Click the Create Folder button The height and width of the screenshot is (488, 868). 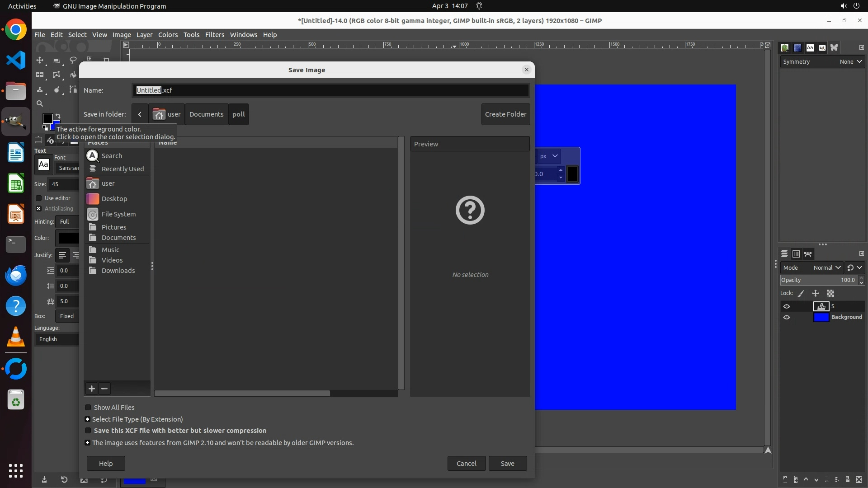[505, 114]
